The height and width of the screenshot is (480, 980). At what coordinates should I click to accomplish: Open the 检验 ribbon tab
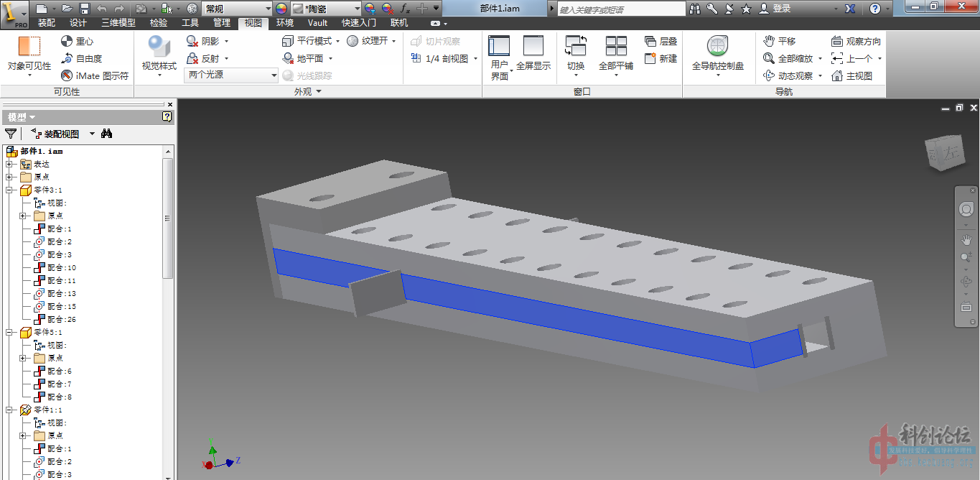tap(159, 23)
